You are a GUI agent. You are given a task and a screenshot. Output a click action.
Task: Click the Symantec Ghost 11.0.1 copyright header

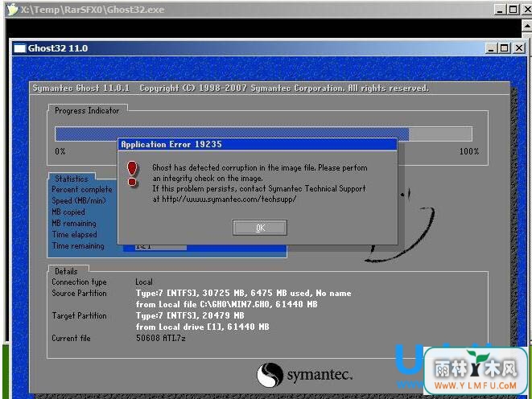(231, 88)
